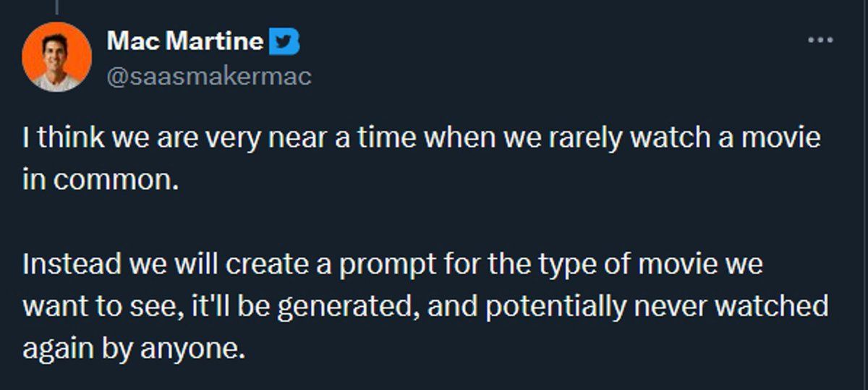Click the word "potentially" in the tweet

click(x=555, y=308)
